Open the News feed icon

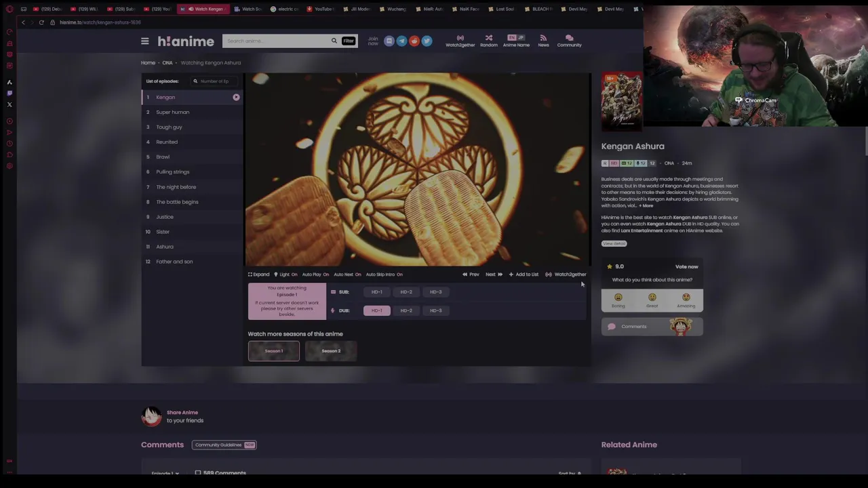pyautogui.click(x=543, y=41)
